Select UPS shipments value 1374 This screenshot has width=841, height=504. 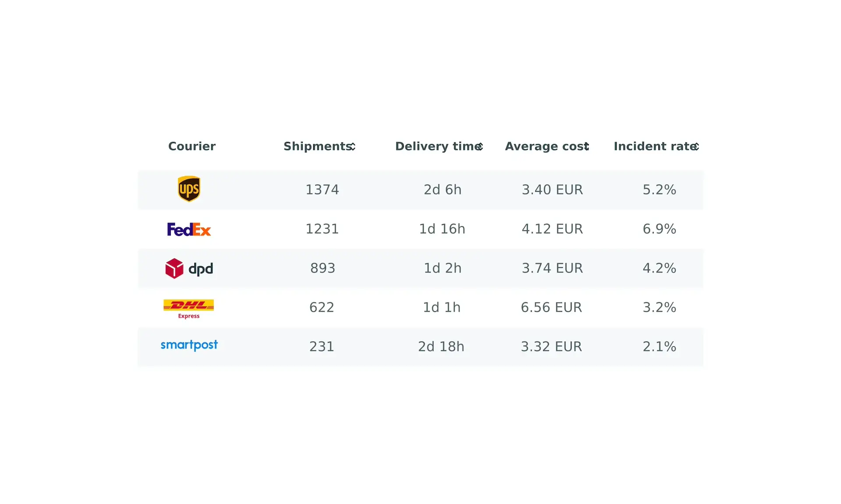pyautogui.click(x=322, y=190)
